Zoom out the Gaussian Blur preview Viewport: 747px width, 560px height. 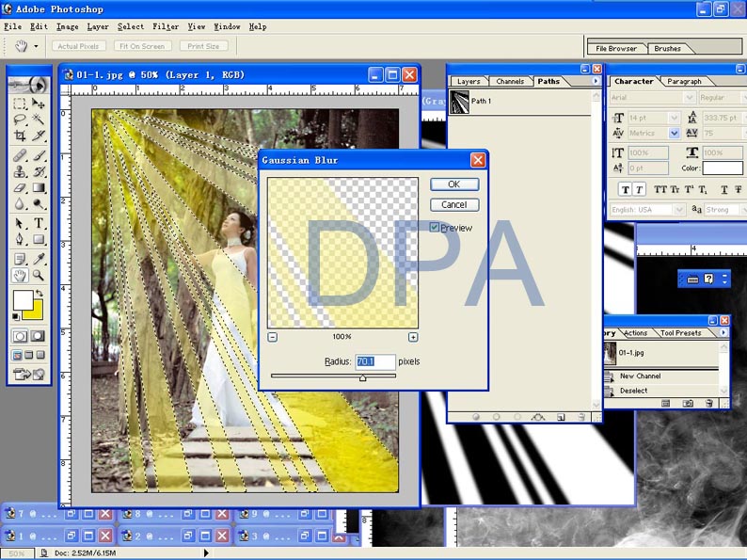click(x=273, y=337)
